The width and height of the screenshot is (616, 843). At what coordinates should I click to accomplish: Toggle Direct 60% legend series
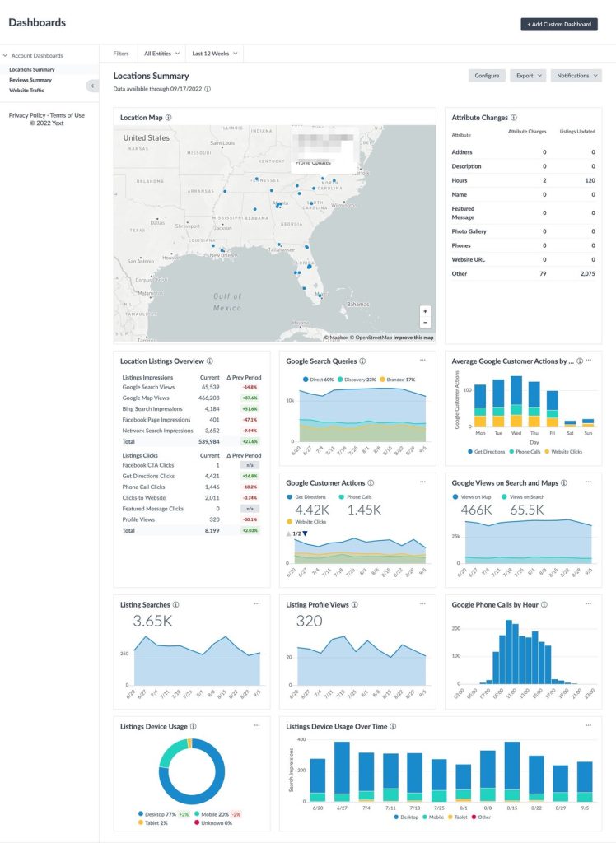[319, 380]
